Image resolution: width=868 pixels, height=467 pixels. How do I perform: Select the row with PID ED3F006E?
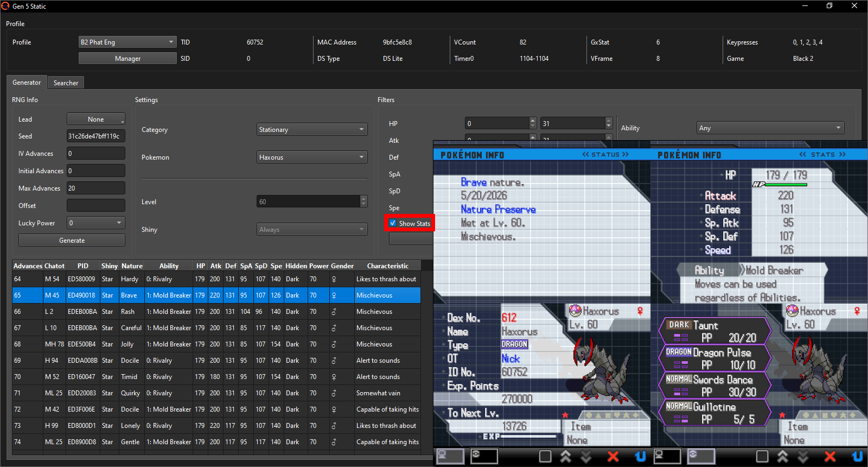tap(216, 409)
